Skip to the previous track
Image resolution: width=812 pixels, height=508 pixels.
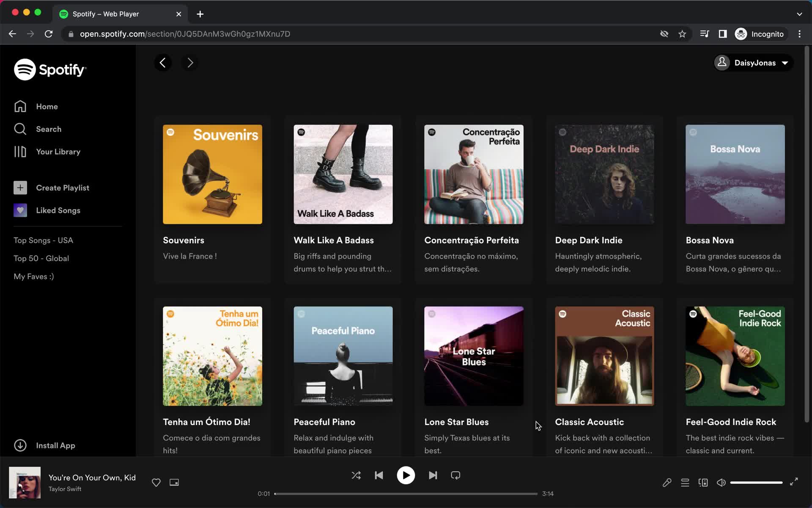(379, 475)
